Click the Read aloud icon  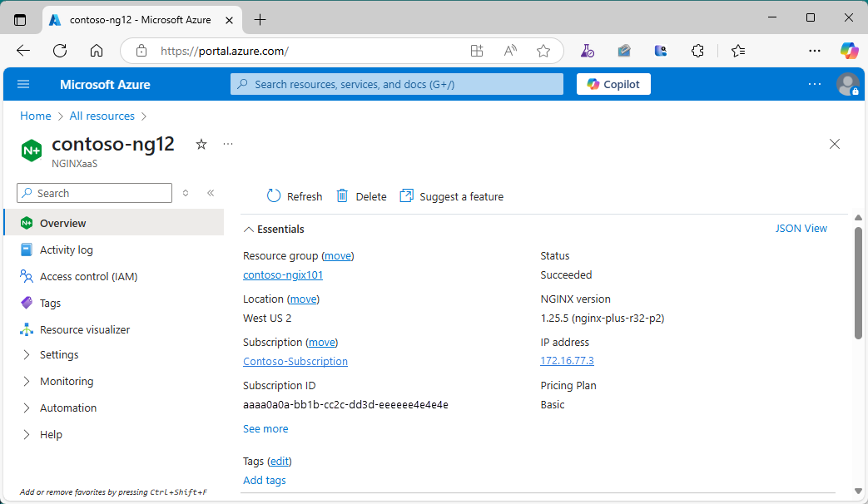[510, 51]
